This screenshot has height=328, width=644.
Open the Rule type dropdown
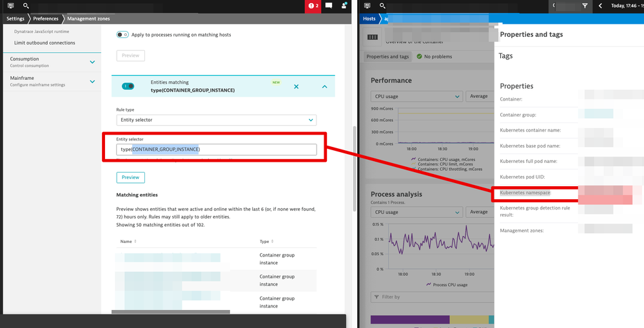coord(216,120)
